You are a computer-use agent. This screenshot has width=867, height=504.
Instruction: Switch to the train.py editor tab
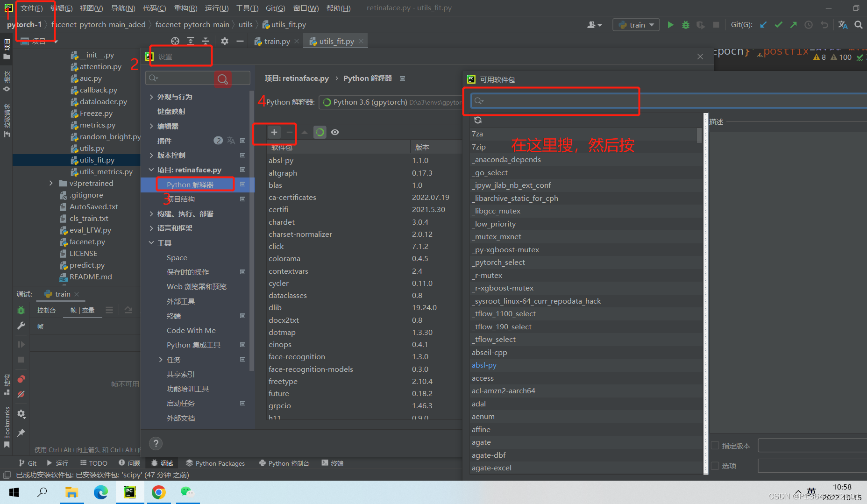click(x=277, y=42)
